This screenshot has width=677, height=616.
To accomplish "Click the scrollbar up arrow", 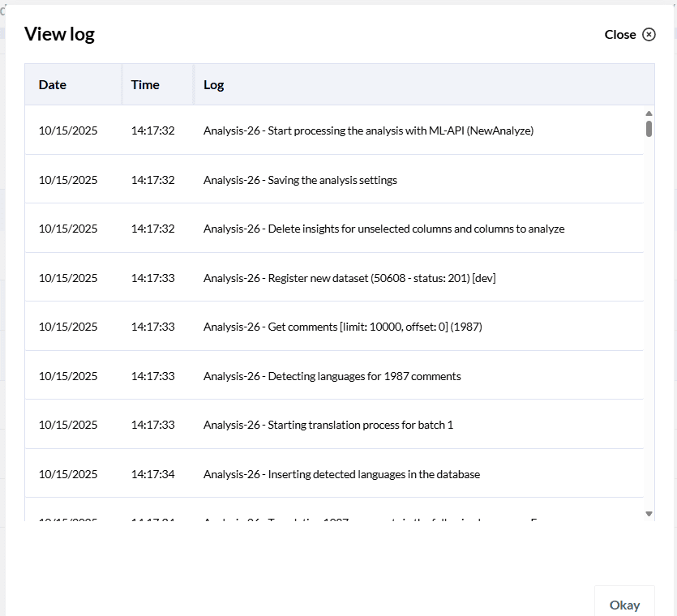I will point(649,113).
